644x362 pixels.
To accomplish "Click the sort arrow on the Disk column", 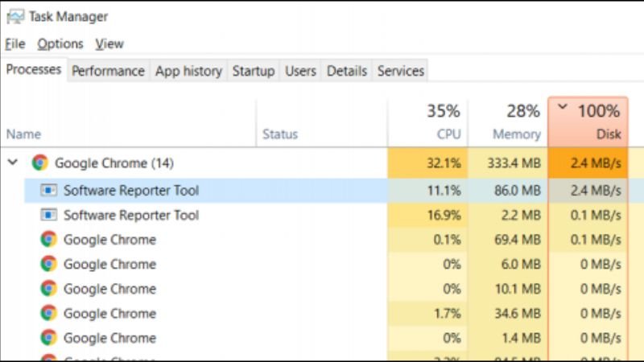I will pyautogui.click(x=562, y=107).
